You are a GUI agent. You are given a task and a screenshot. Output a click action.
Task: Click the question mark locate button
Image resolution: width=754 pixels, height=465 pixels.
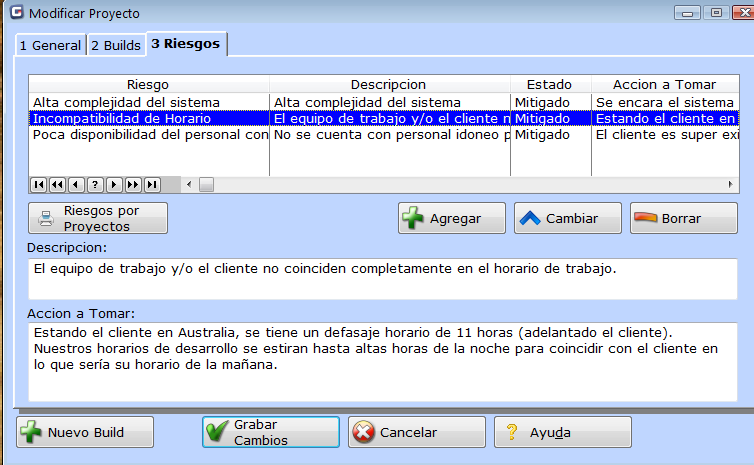(x=95, y=184)
